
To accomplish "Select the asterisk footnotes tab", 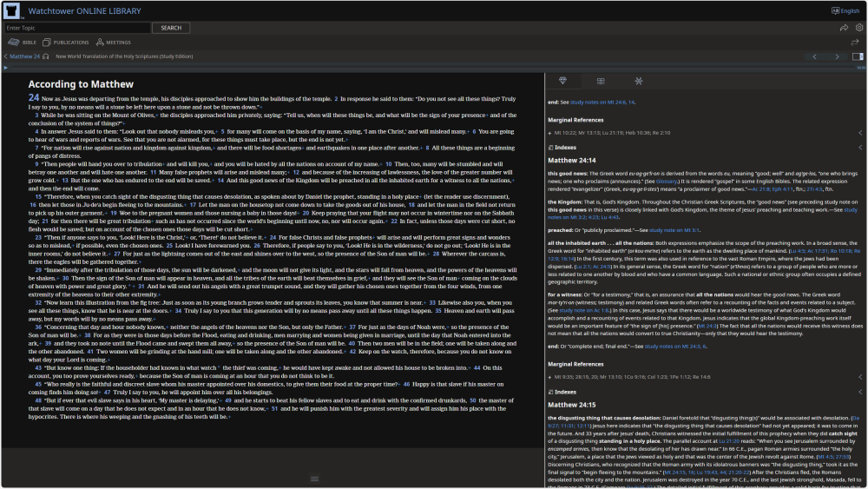I will click(638, 81).
